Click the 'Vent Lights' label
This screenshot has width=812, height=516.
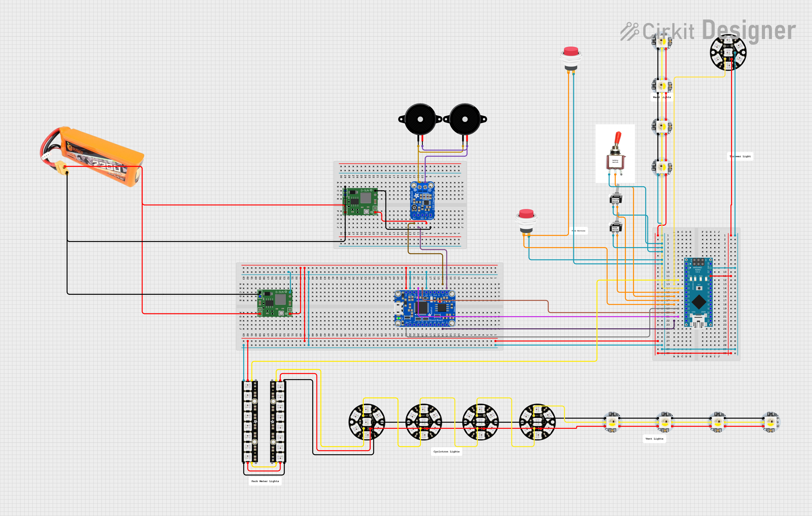pyautogui.click(x=654, y=439)
